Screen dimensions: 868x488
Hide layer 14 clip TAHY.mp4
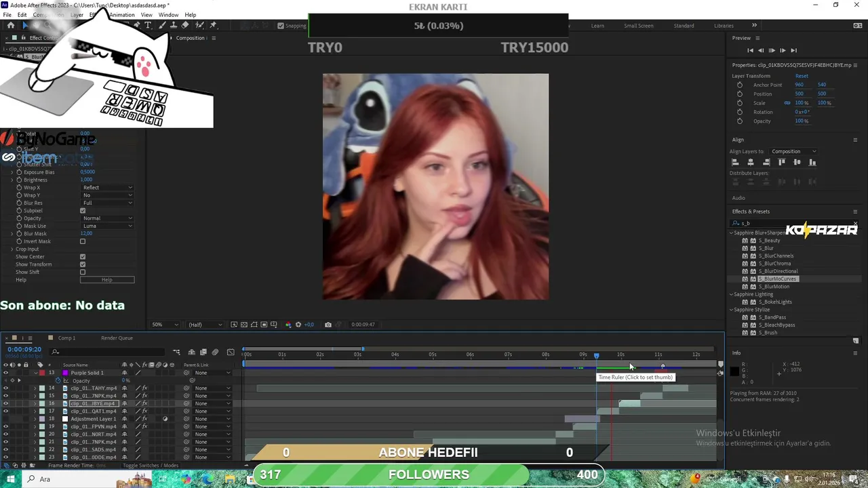[x=5, y=388]
